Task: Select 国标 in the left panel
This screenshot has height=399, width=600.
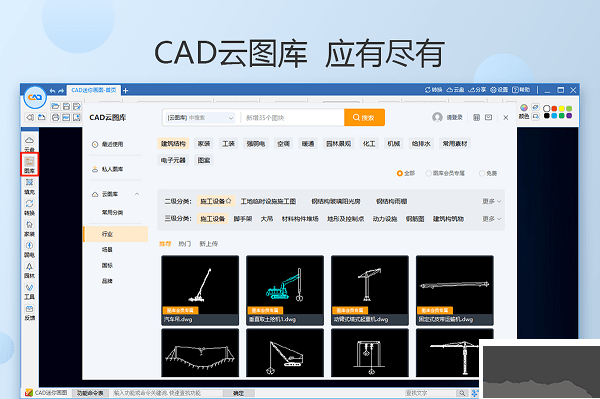Action: 107,265
